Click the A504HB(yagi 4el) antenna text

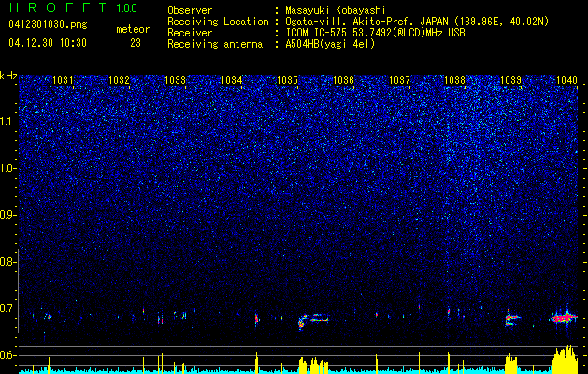[x=330, y=44]
